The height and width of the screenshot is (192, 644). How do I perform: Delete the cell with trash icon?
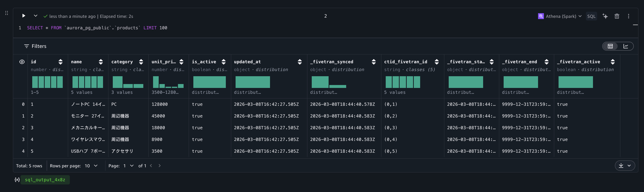[617, 16]
